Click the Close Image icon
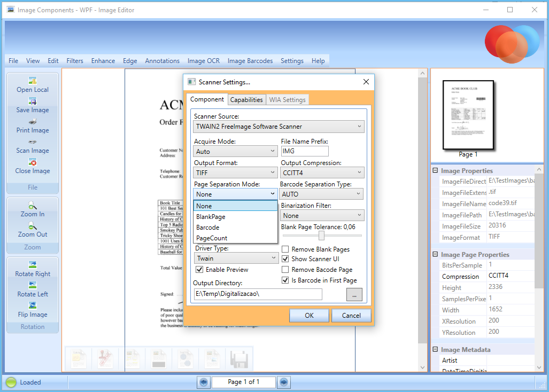Image resolution: width=549 pixels, height=392 pixels. pyautogui.click(x=33, y=162)
